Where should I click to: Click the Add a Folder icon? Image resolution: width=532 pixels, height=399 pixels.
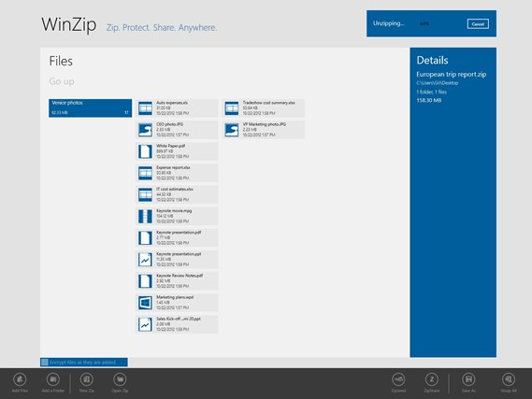click(x=53, y=379)
